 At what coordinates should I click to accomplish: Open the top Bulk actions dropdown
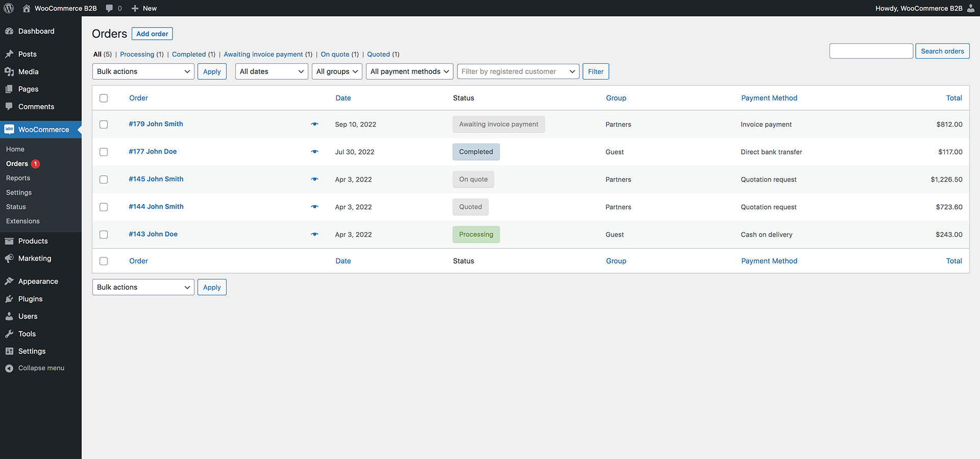coord(143,71)
